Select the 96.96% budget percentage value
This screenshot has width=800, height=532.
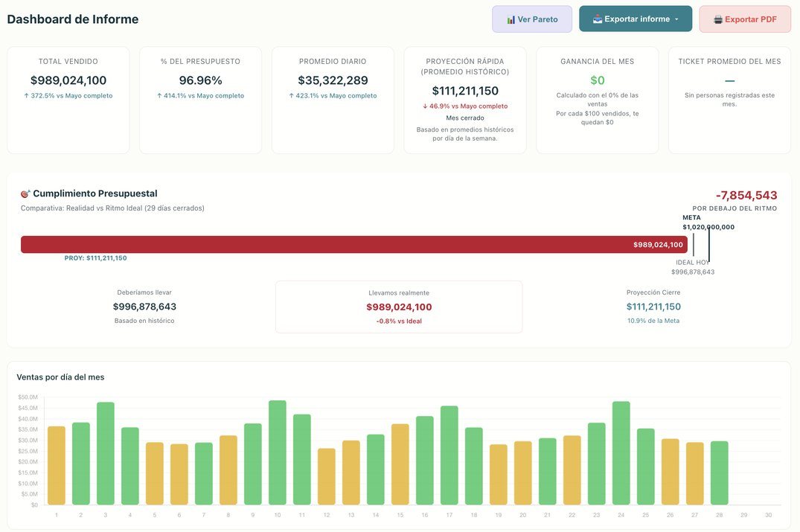[200, 80]
